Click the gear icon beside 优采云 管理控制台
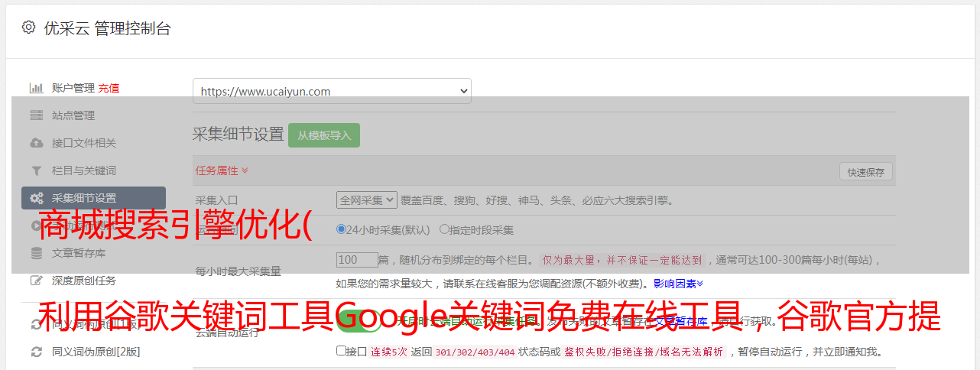 [x=28, y=28]
